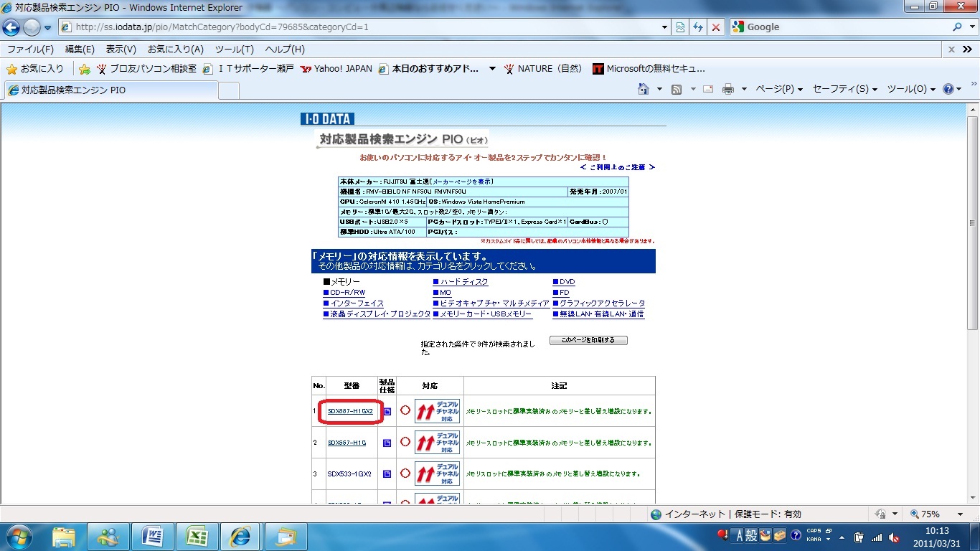Click the network signal icon in tray

[x=877, y=537]
